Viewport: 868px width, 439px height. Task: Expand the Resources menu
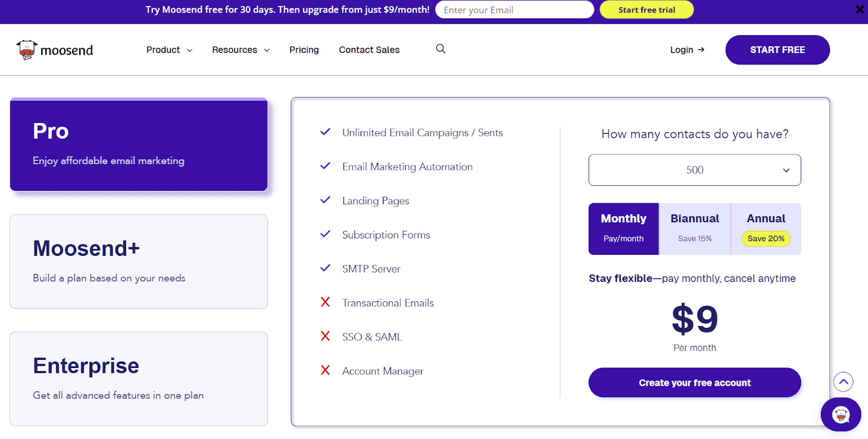[241, 50]
